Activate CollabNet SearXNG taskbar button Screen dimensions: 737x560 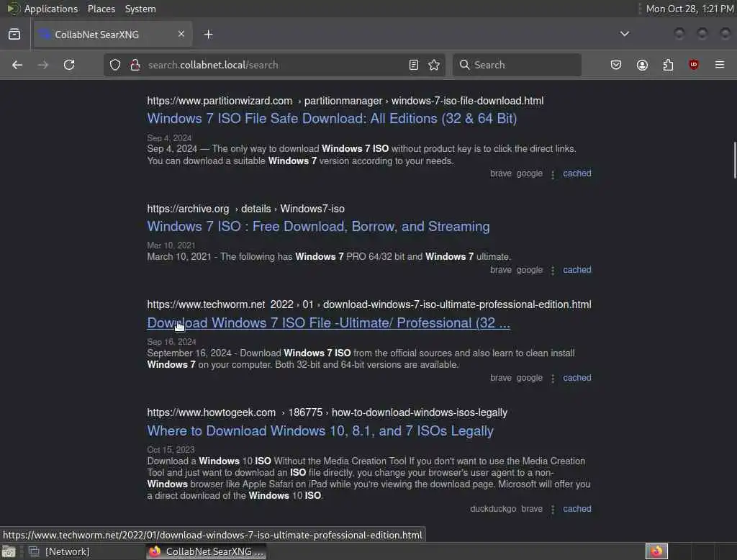[207, 551]
